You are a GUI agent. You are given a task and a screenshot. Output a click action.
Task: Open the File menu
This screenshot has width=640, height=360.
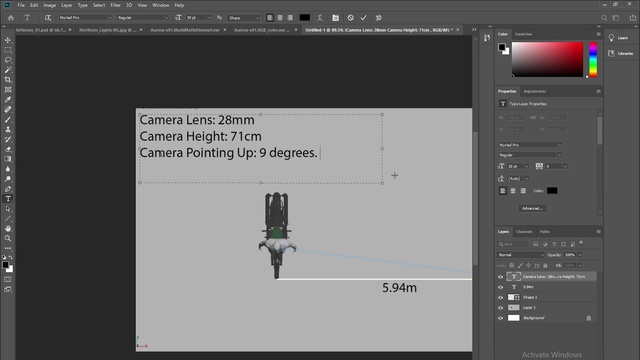(21, 5)
